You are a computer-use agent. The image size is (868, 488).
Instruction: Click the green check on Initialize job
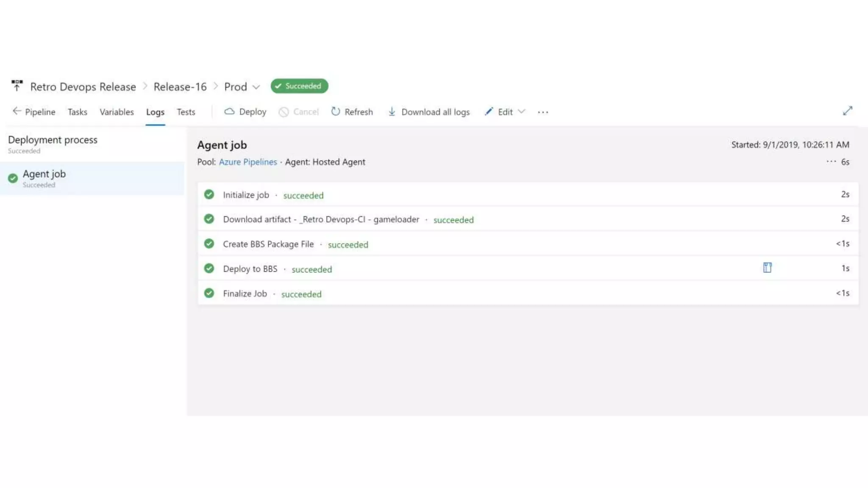click(x=209, y=194)
